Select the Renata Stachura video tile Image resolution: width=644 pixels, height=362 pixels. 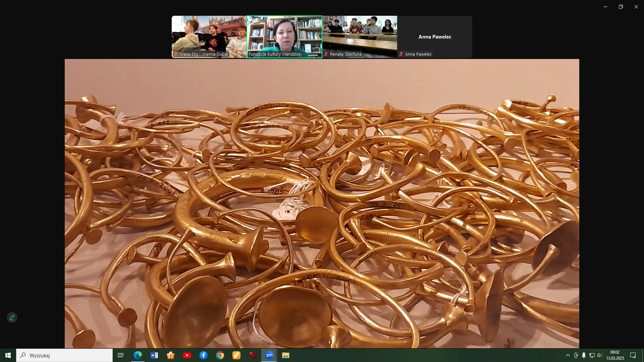click(x=360, y=37)
